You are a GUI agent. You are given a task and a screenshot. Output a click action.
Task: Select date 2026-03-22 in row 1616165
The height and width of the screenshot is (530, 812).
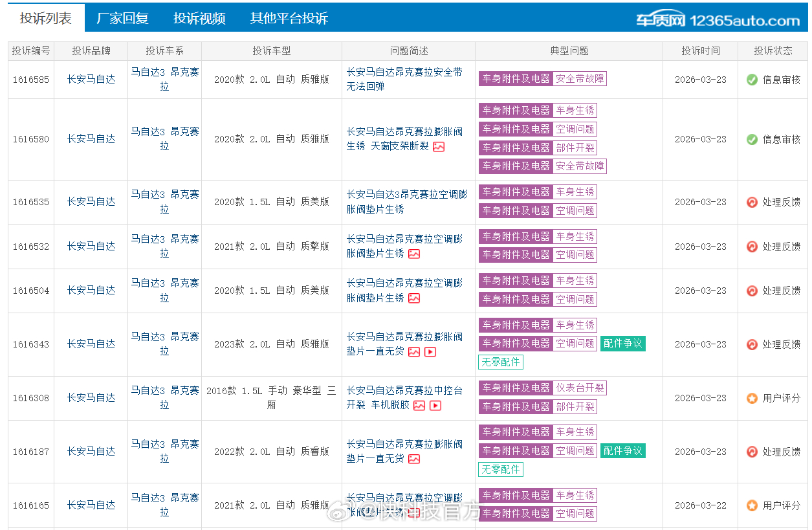pyautogui.click(x=700, y=505)
